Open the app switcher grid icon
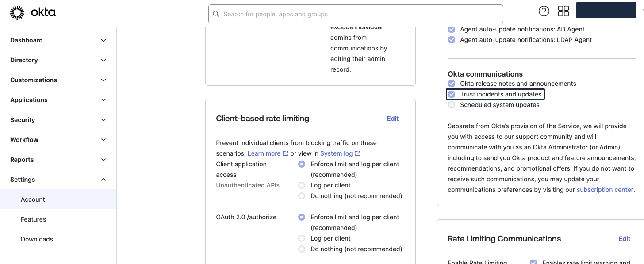The image size is (644, 264). [x=563, y=11]
